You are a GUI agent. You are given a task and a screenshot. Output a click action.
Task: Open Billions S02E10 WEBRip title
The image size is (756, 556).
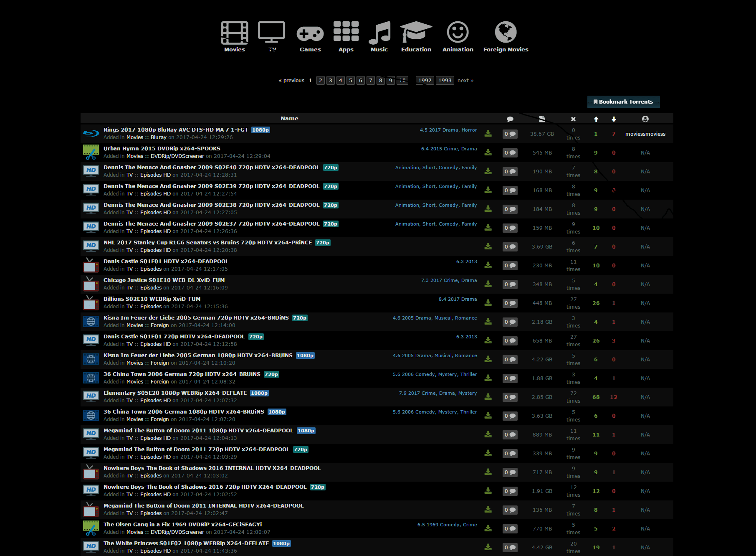point(152,299)
